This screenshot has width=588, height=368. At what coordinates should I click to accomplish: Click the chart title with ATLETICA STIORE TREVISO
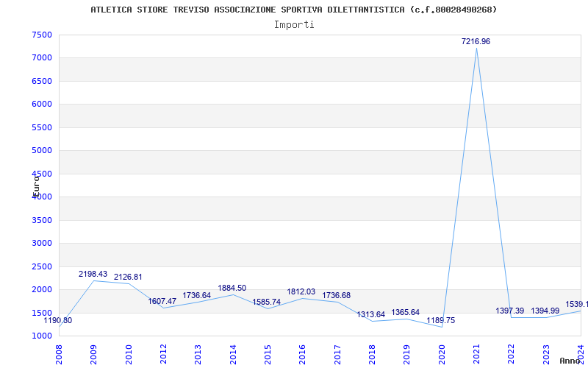[294, 10]
